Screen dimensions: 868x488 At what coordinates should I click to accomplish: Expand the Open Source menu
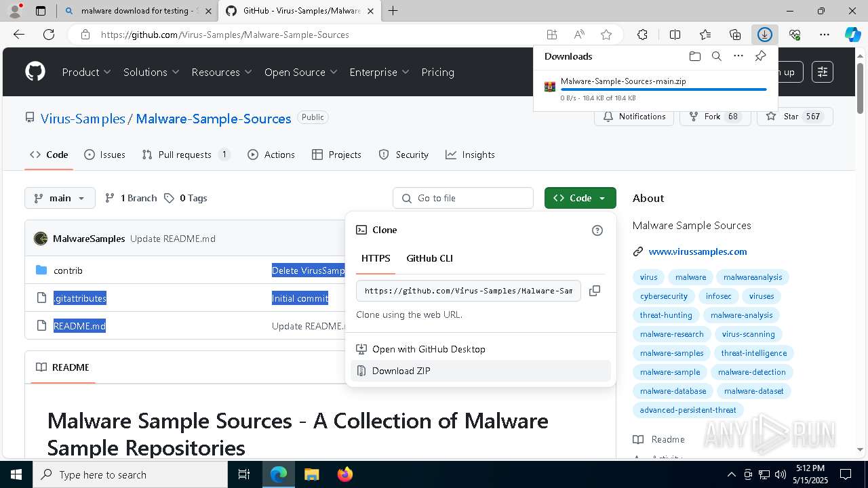click(x=300, y=72)
